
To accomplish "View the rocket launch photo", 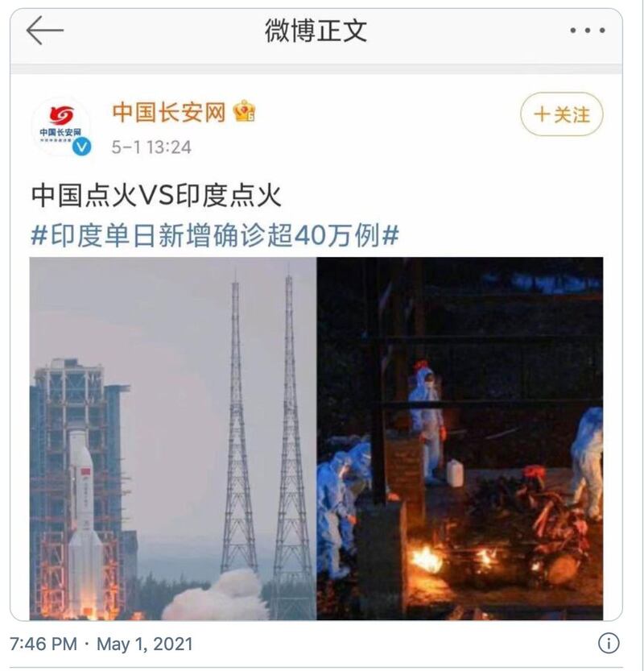I will click(x=173, y=438).
